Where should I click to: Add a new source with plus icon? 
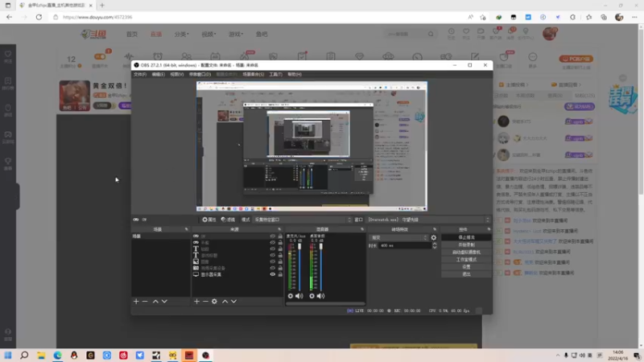point(196,301)
